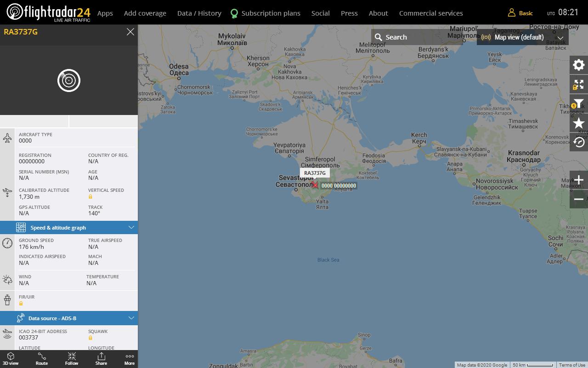Viewport: 588px width, 368px height.
Task: Click the locked Vertical Speed padlock
Action: pyautogui.click(x=90, y=197)
